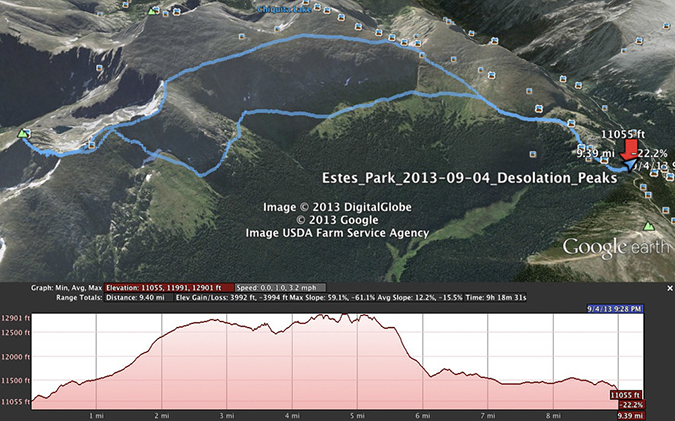Click the '6 mi' x-axis label

click(x=423, y=416)
